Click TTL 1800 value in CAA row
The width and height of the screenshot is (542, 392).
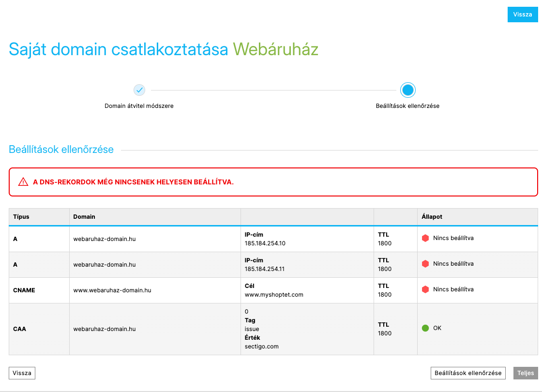[x=385, y=333]
